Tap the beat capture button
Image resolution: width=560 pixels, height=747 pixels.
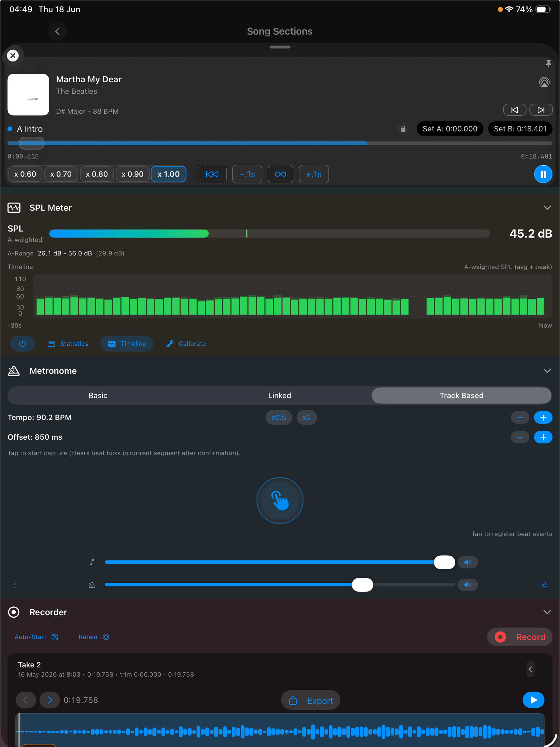pyautogui.click(x=280, y=500)
